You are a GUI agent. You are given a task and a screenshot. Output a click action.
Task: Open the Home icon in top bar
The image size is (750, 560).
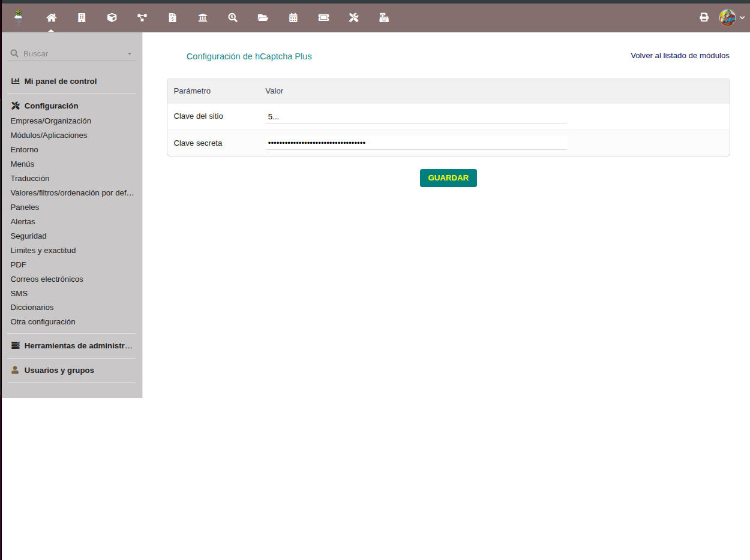click(52, 17)
